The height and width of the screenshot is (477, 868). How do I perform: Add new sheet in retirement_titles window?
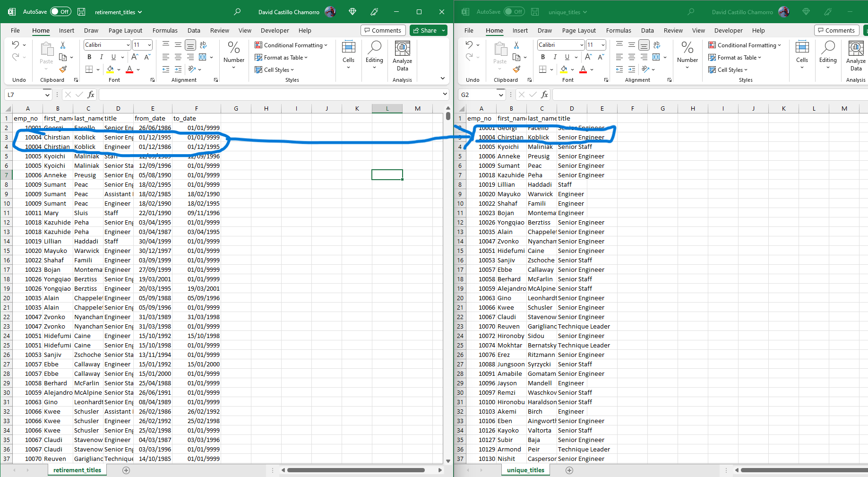pyautogui.click(x=126, y=470)
